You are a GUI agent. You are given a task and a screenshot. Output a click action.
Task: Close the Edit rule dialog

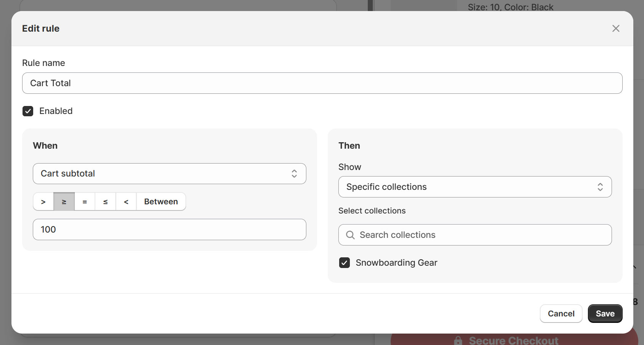pos(615,29)
